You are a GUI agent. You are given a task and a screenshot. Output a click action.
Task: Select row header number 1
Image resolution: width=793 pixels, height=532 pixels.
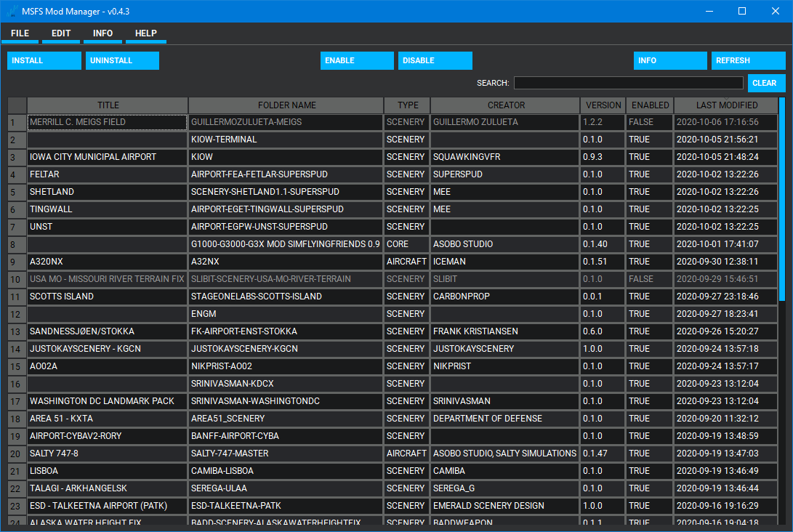coord(17,122)
